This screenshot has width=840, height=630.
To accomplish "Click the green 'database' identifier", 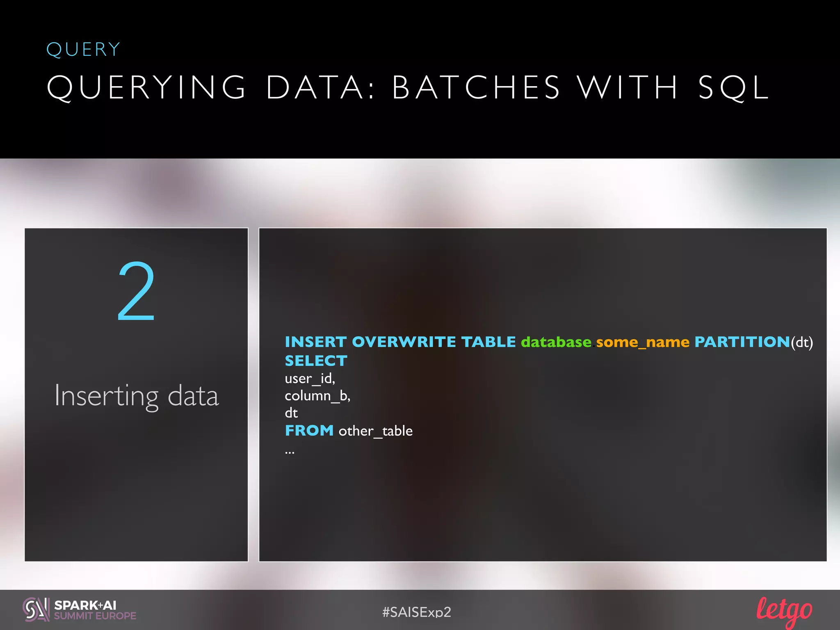I will click(556, 342).
